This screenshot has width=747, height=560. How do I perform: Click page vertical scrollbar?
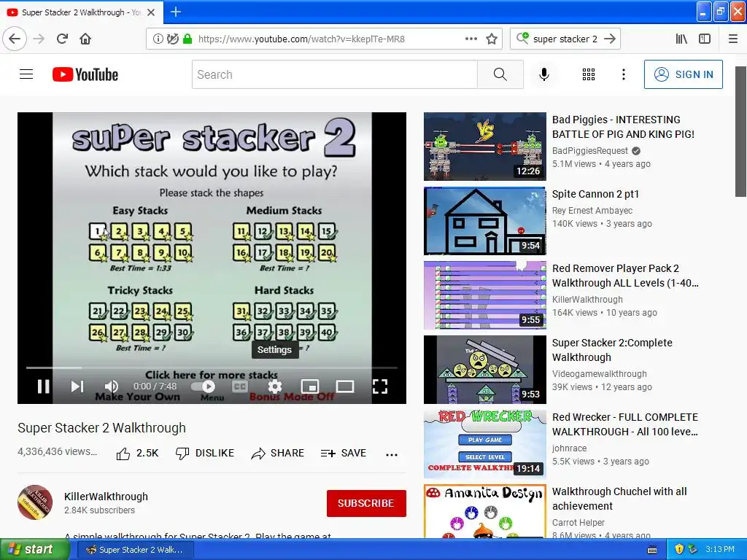[740, 131]
